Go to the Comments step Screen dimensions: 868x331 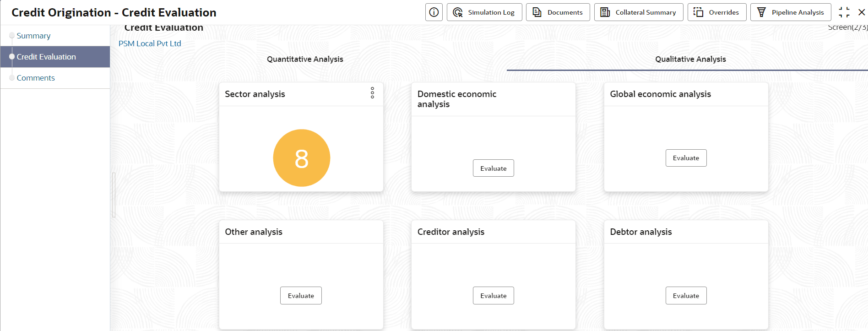pyautogui.click(x=36, y=78)
